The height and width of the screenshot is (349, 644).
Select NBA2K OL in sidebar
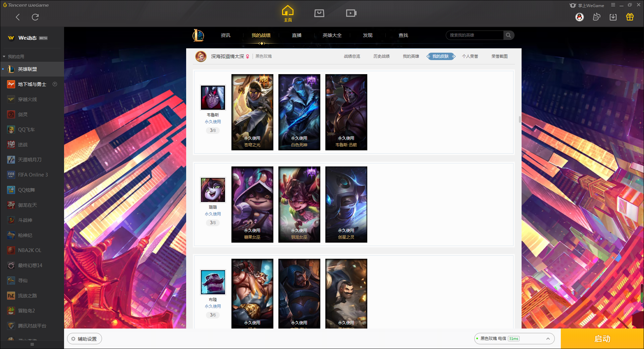tap(32, 250)
